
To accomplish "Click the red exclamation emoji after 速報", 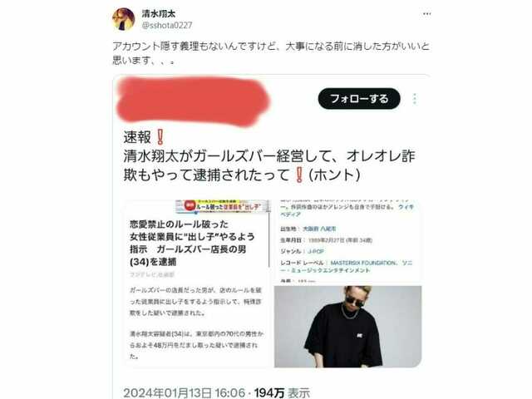I will click(160, 137).
